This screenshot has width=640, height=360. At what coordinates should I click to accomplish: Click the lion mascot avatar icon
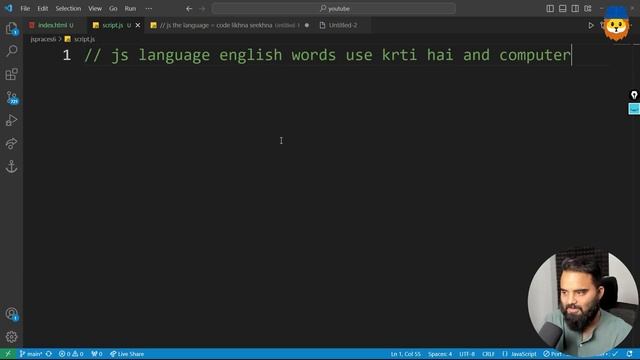(x=616, y=24)
